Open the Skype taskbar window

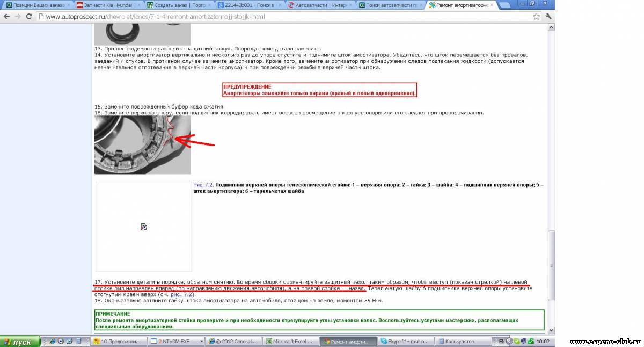pyautogui.click(x=405, y=341)
